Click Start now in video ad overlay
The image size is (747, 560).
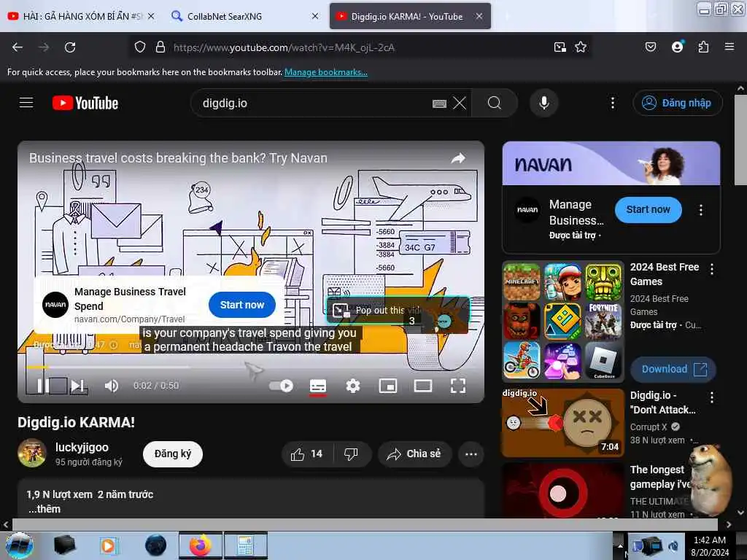coord(242,305)
